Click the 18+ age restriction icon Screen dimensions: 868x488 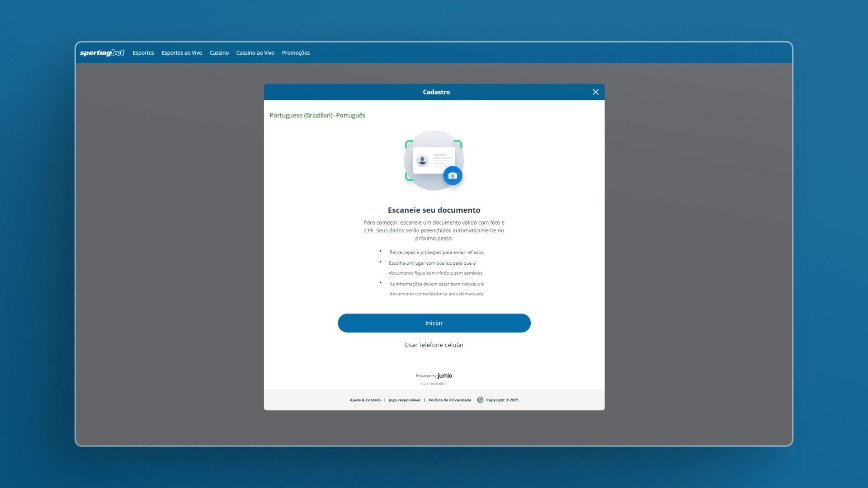480,400
